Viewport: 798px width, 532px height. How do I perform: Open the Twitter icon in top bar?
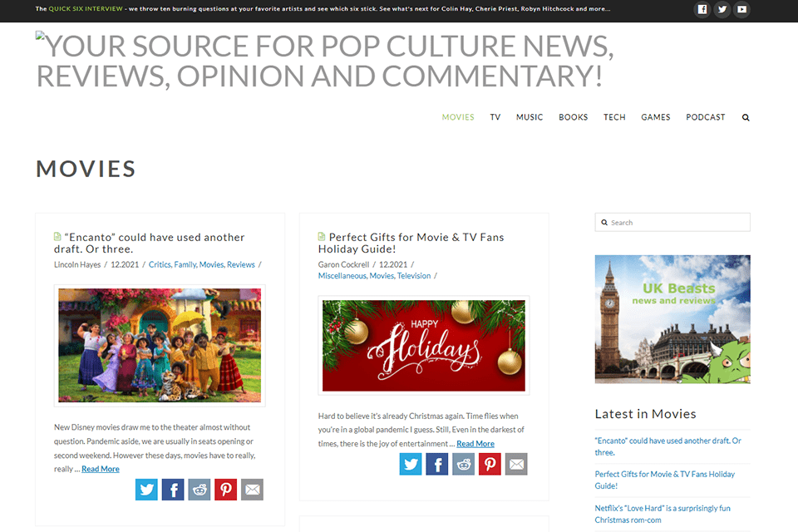click(722, 9)
